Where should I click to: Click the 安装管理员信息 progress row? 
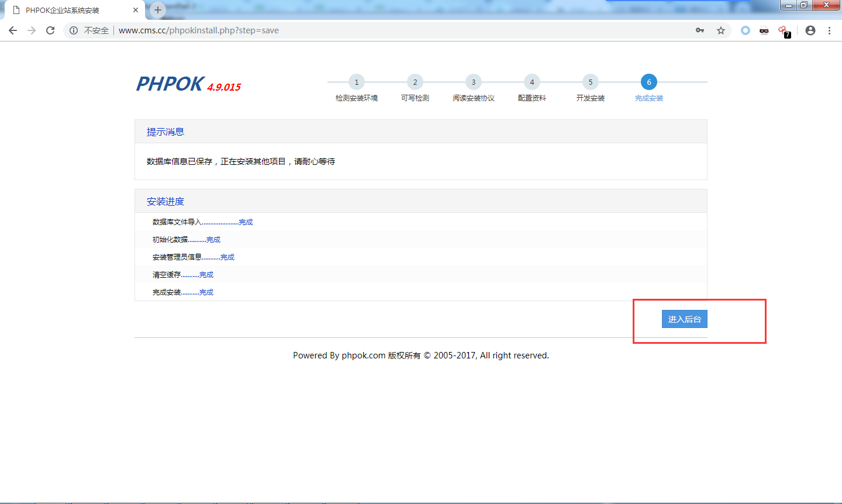[x=421, y=257]
